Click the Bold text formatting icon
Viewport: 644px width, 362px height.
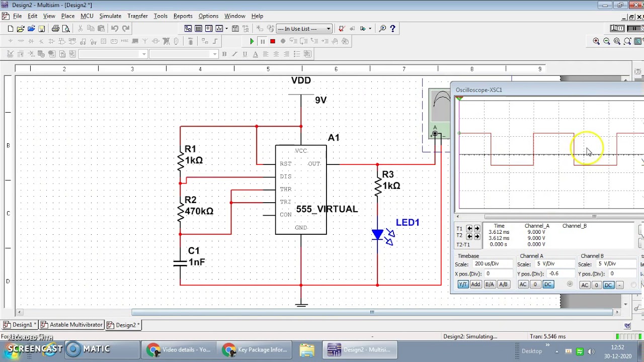(224, 54)
